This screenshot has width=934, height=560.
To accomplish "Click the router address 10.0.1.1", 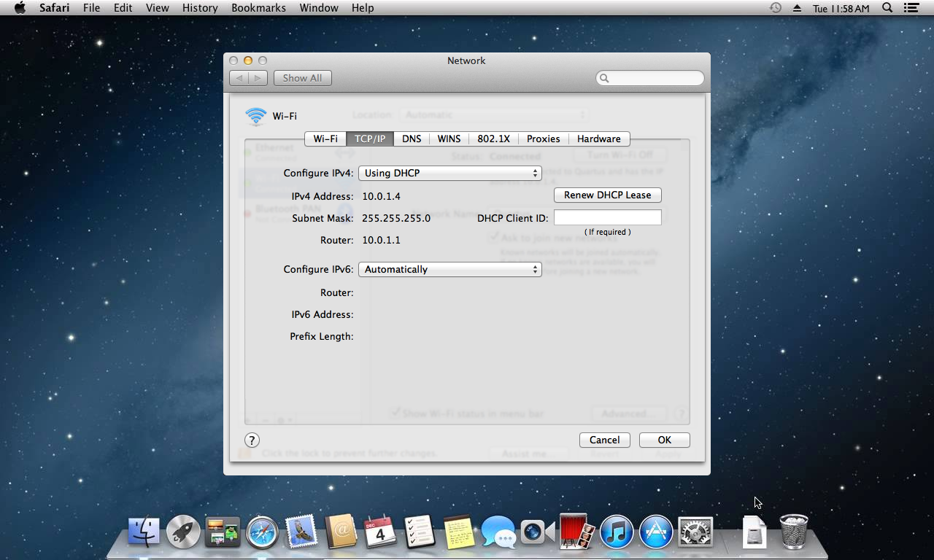I will [382, 240].
